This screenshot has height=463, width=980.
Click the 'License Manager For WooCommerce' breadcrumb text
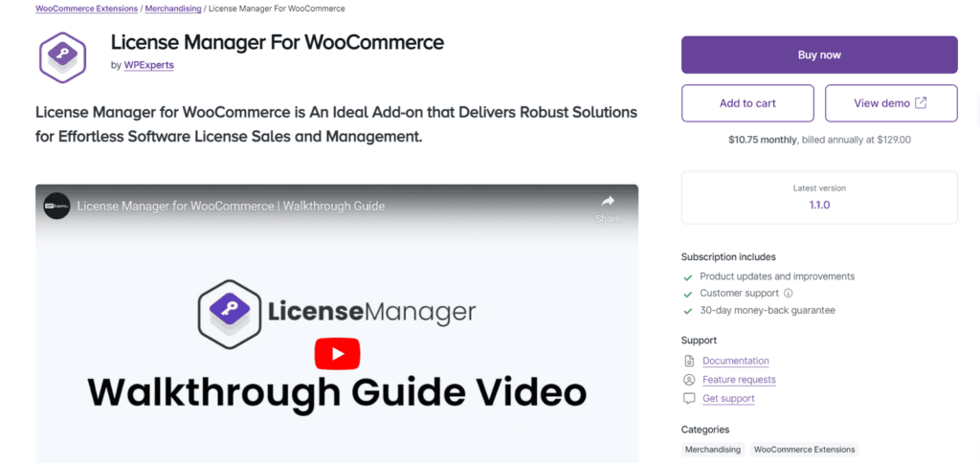pyautogui.click(x=277, y=9)
